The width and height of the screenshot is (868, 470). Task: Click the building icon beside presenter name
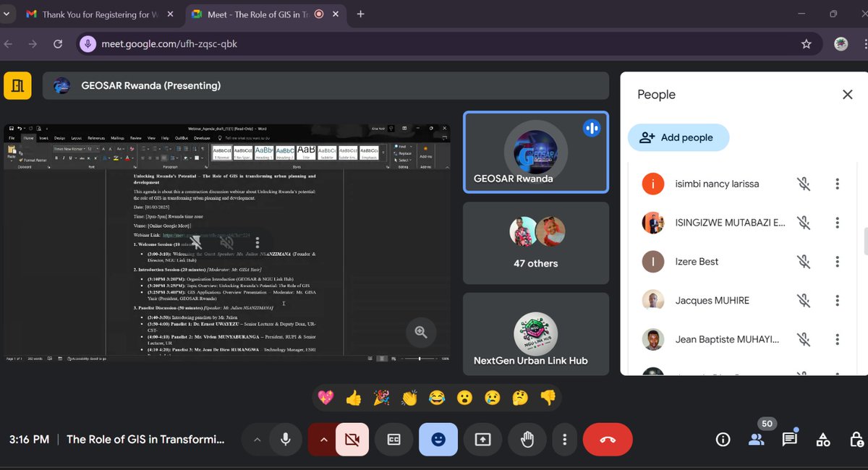17,85
